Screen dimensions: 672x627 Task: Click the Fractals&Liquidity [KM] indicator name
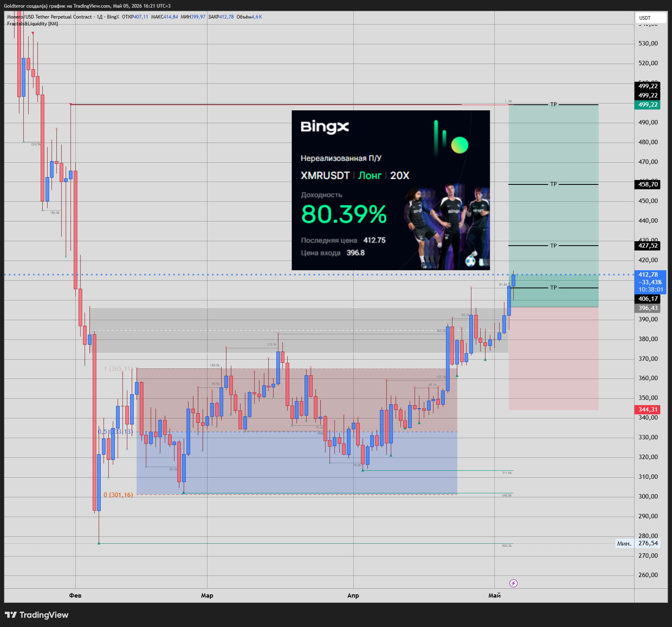point(33,24)
